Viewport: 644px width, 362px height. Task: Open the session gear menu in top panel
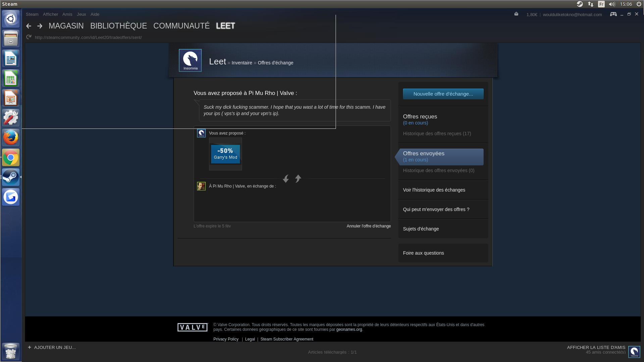(x=639, y=4)
